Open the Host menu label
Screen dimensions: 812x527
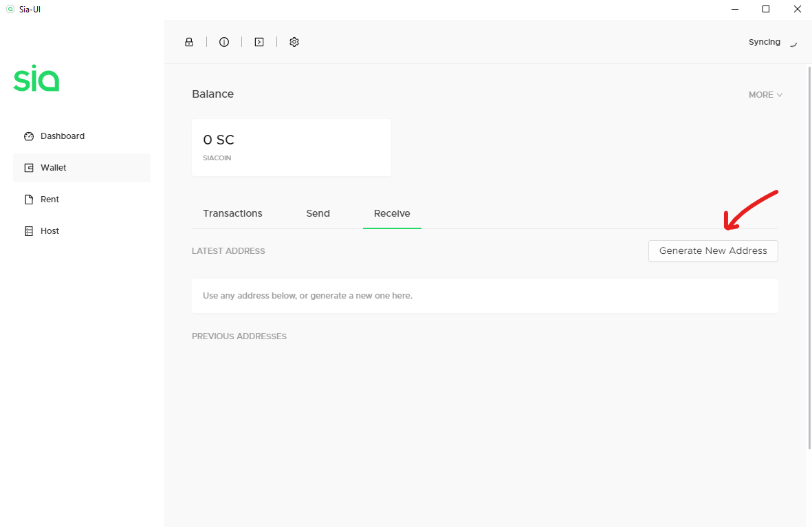click(x=50, y=231)
